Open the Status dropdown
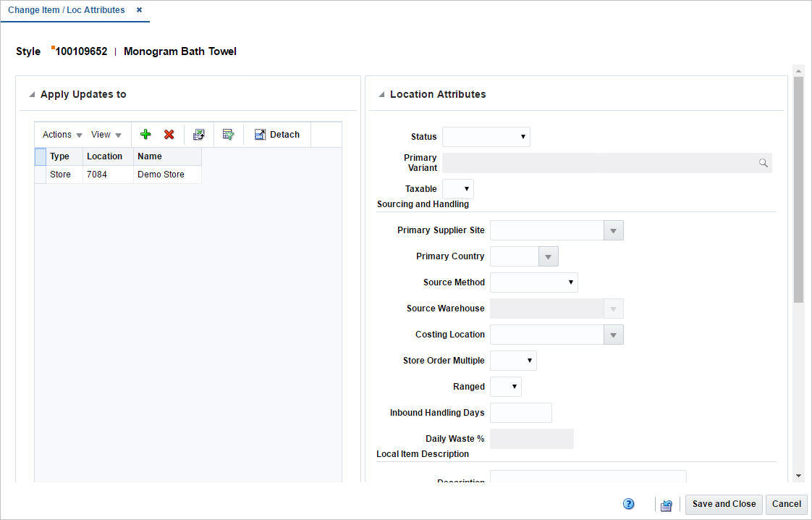The width and height of the screenshot is (812, 520). [x=523, y=136]
